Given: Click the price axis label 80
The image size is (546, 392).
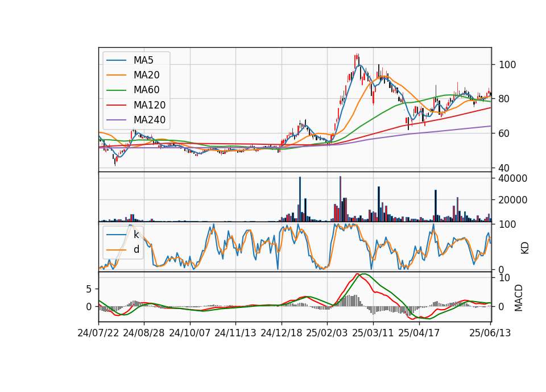Looking at the screenshot, I should 504,99.
